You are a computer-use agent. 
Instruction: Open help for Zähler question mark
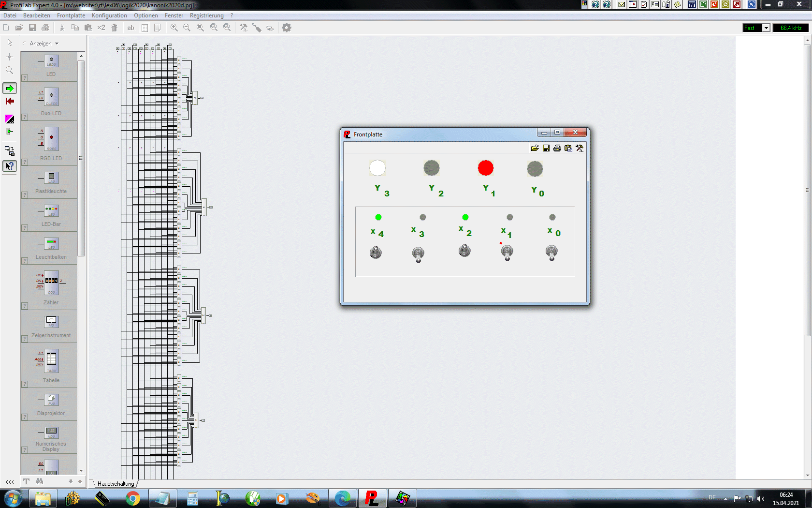[25, 306]
